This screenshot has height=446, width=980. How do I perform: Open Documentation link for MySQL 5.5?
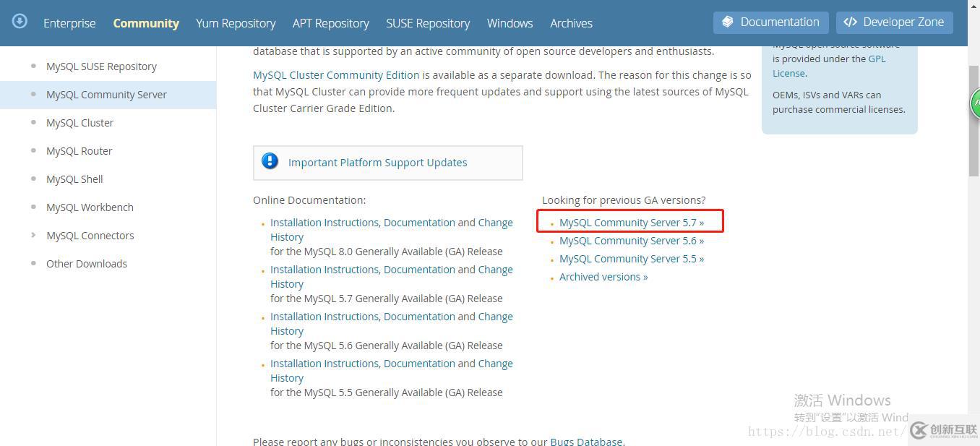click(x=419, y=364)
